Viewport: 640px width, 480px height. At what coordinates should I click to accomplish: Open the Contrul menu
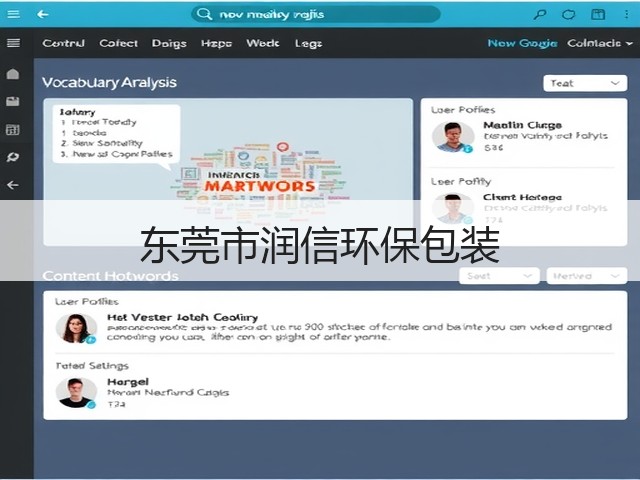[x=64, y=43]
